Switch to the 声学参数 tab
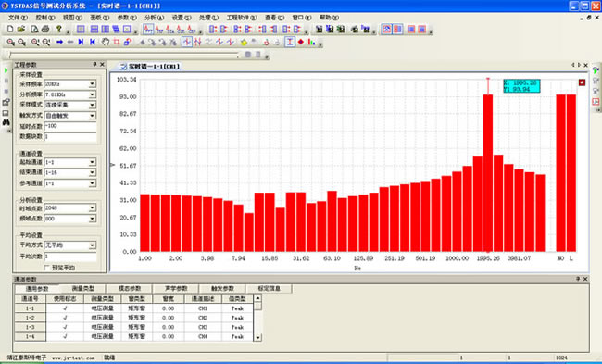Screen dimensions: 602x364 coord(176,288)
